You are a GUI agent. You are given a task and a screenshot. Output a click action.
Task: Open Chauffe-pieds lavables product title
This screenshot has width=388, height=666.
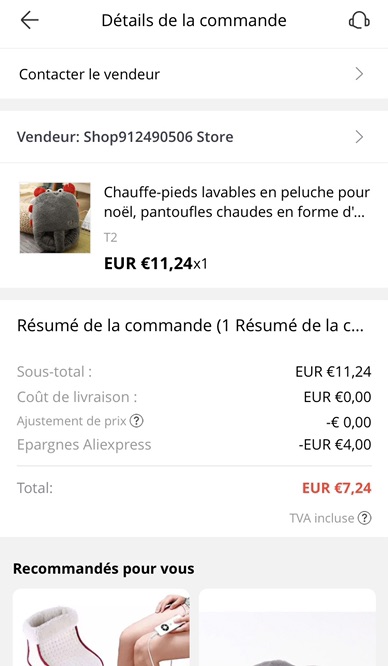coord(237,202)
